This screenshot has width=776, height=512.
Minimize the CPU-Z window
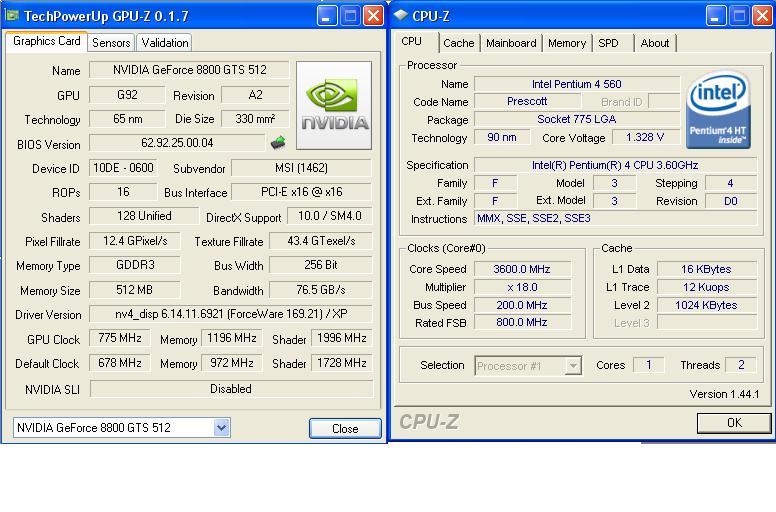tap(716, 16)
